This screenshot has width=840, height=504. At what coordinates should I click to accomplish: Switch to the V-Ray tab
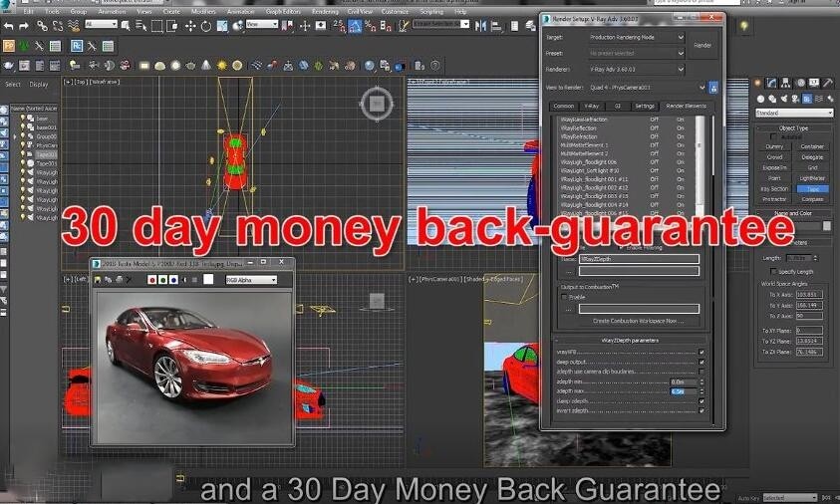point(592,106)
